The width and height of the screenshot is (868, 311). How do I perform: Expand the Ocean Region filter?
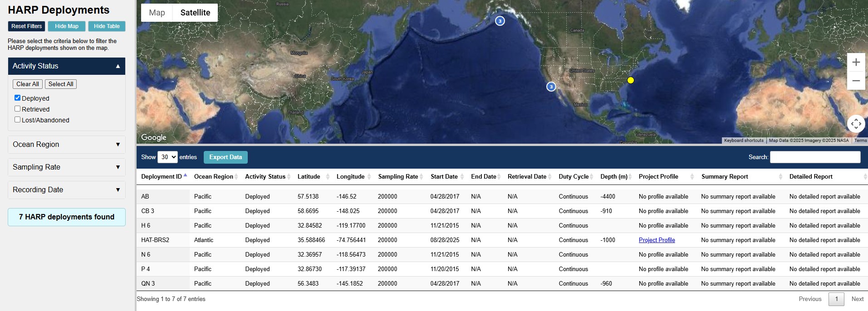click(67, 145)
